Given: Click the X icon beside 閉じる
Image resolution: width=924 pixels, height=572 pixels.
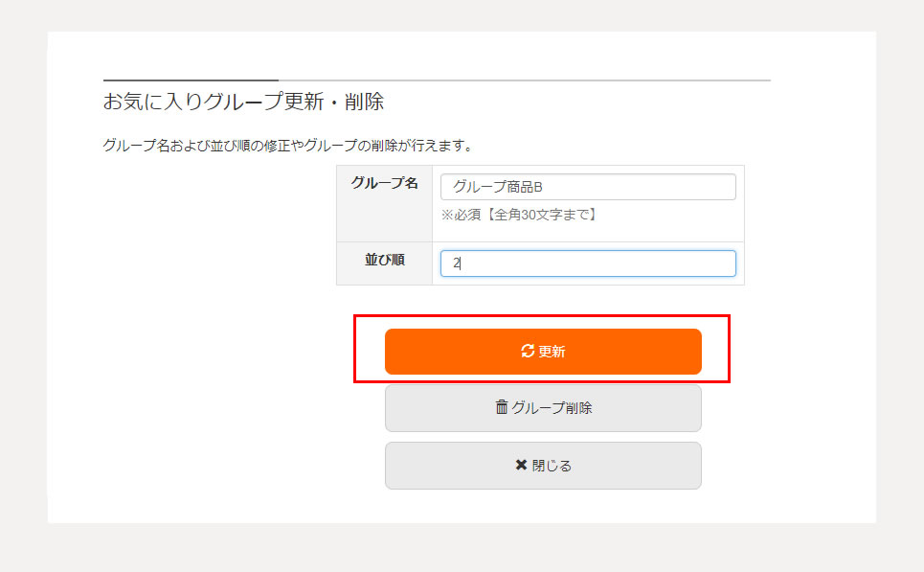Looking at the screenshot, I should (521, 465).
